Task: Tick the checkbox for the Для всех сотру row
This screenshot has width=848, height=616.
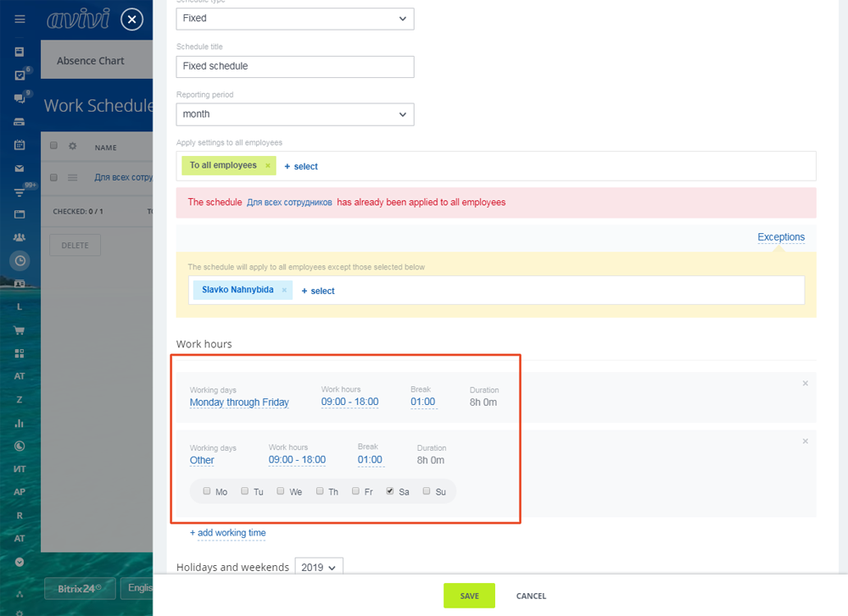Action: pyautogui.click(x=53, y=177)
